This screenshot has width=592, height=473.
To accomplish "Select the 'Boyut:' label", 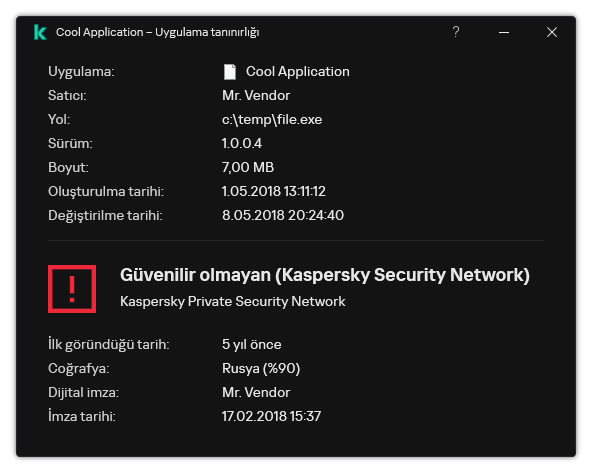I will pyautogui.click(x=68, y=168).
